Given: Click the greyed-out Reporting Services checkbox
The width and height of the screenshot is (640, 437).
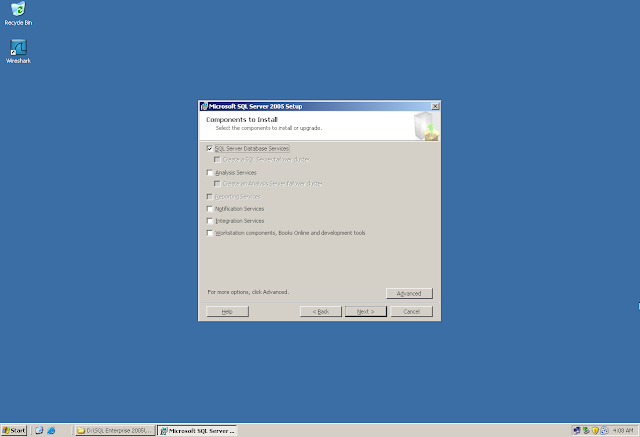Looking at the screenshot, I should point(210,197).
